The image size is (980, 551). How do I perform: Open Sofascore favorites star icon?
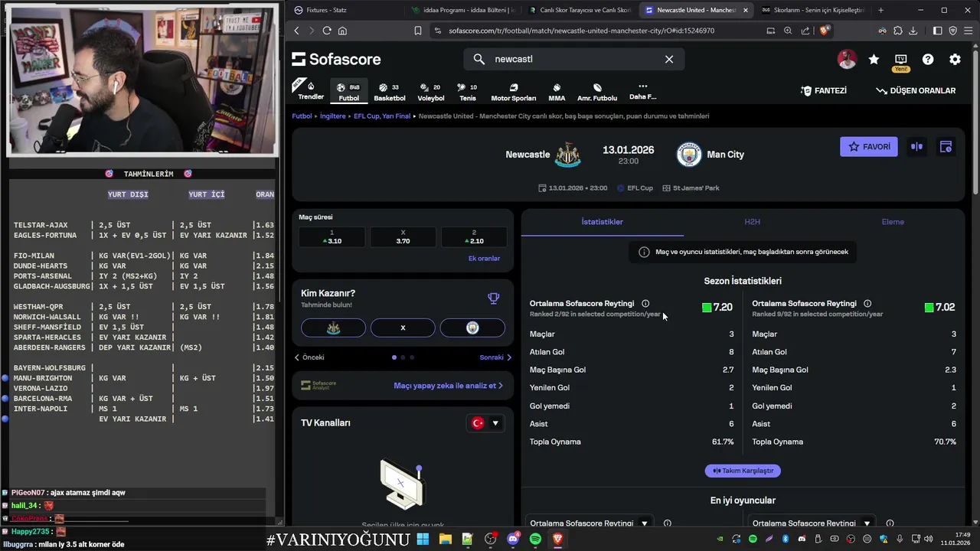pyautogui.click(x=874, y=59)
